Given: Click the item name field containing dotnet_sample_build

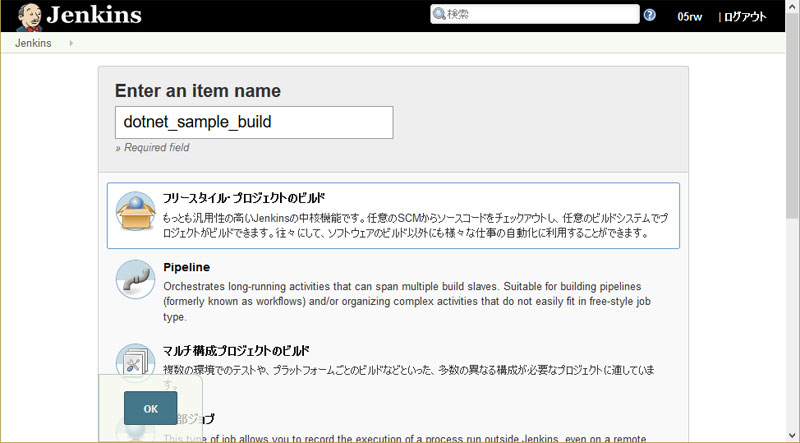Looking at the screenshot, I should pyautogui.click(x=254, y=122).
